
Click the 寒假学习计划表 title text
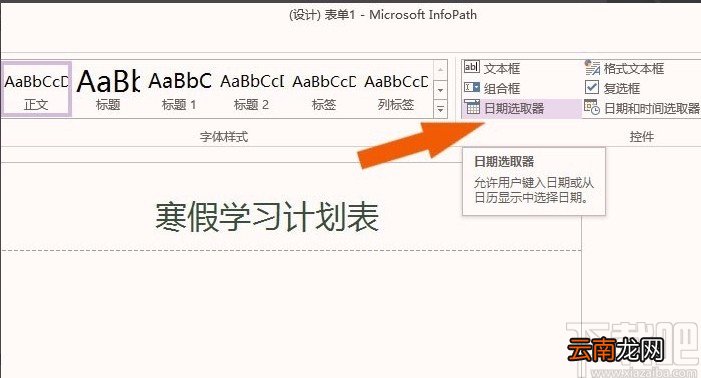[x=267, y=217]
